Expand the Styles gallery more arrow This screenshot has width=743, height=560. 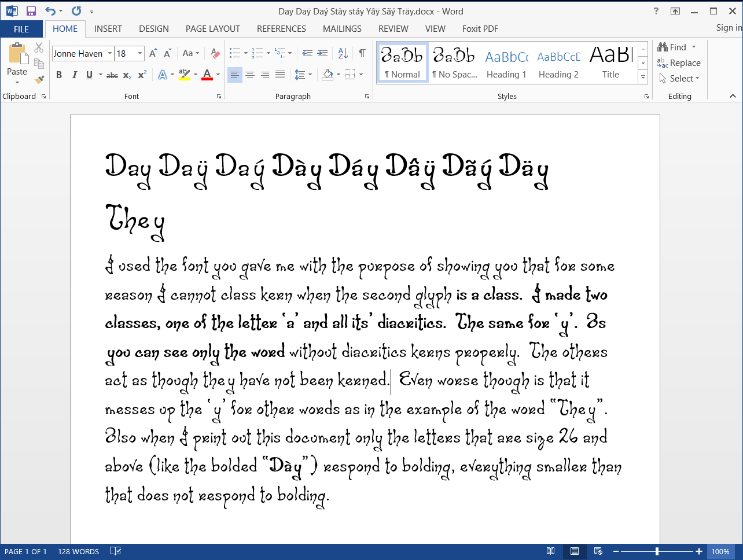tap(643, 77)
